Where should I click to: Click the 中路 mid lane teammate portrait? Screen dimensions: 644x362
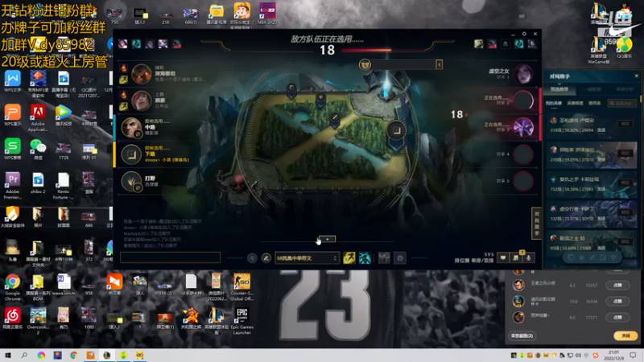point(131,127)
